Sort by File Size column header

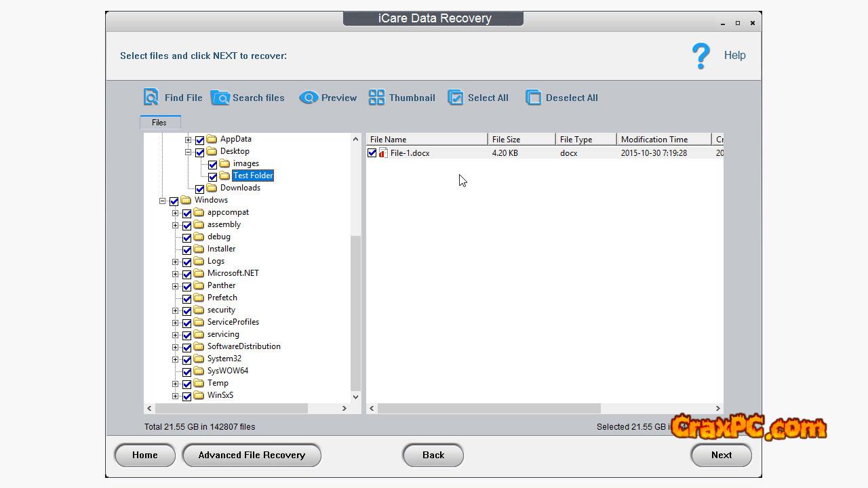520,140
